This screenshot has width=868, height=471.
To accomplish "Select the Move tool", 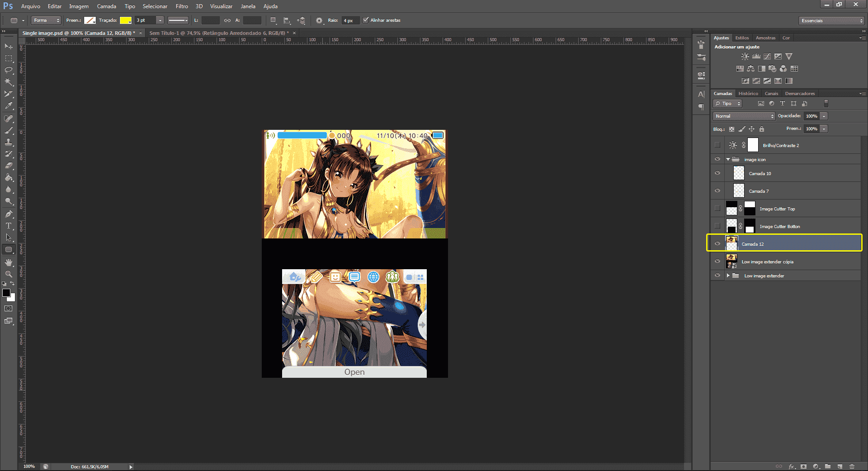I will pos(9,47).
